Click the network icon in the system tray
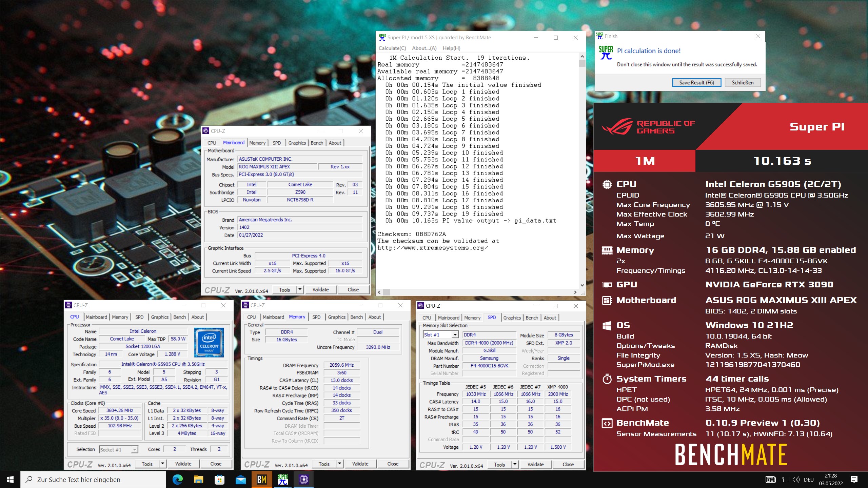The height and width of the screenshot is (488, 868). [786, 480]
